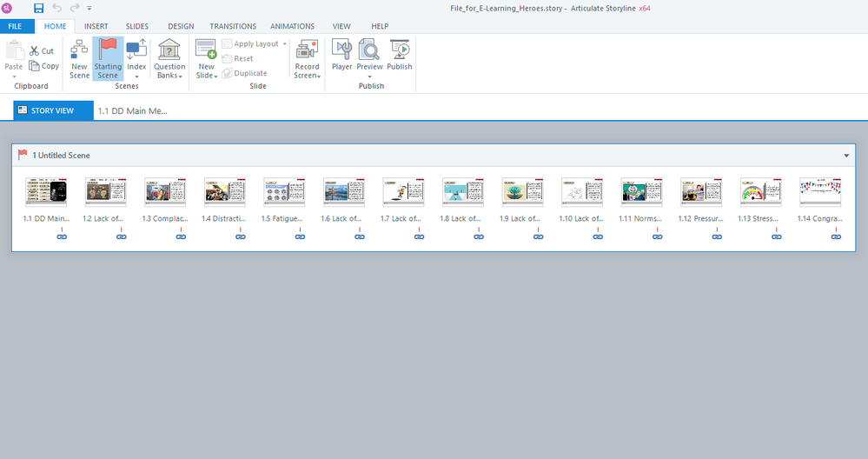Create a New Scene
The width and height of the screenshot is (868, 459).
[79, 59]
